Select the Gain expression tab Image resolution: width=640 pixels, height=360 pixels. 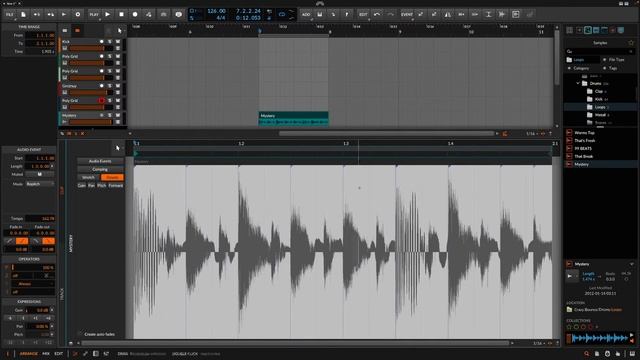tap(82, 185)
